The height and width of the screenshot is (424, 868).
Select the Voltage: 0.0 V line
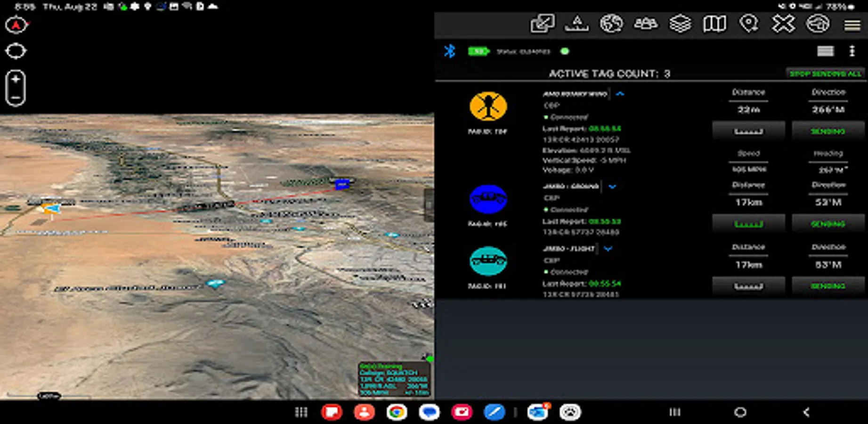[x=568, y=170]
